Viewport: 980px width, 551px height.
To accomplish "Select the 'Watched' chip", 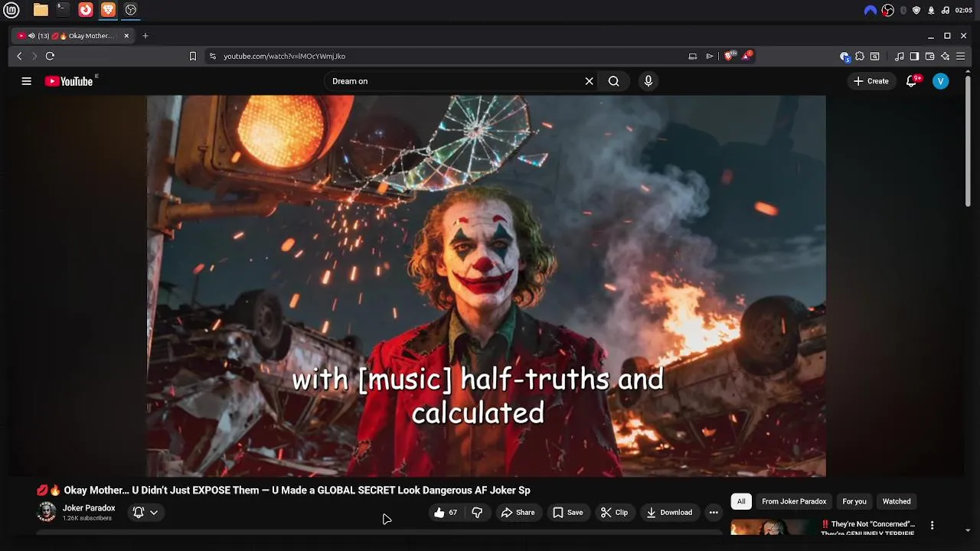I will tap(897, 501).
